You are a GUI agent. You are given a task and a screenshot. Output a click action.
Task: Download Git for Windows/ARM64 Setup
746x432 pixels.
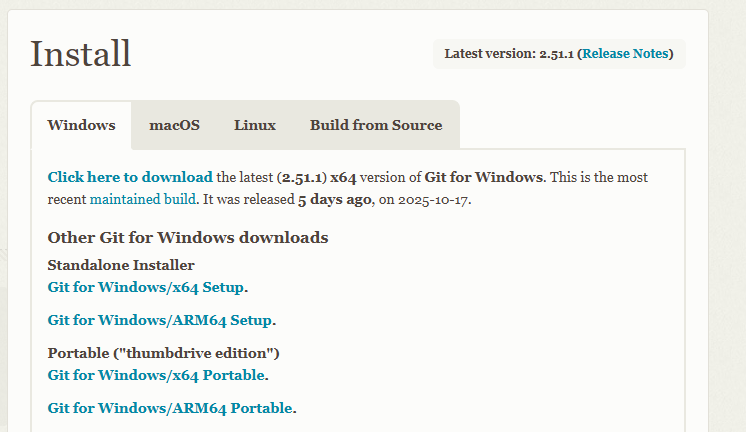tap(160, 321)
